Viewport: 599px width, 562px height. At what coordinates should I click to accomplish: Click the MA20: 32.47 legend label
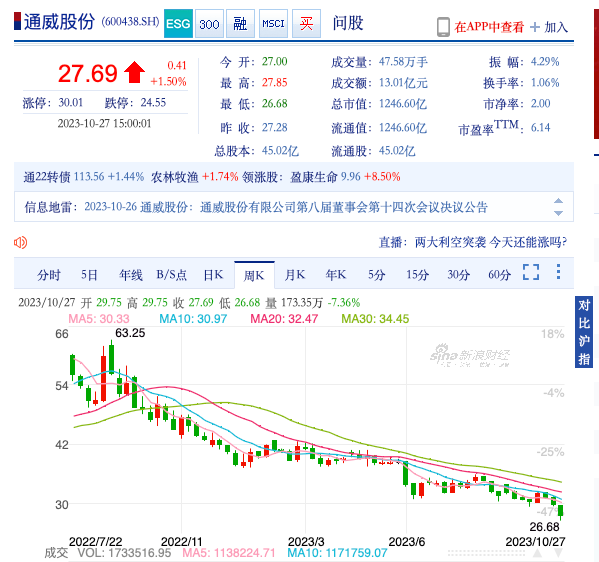click(x=284, y=319)
